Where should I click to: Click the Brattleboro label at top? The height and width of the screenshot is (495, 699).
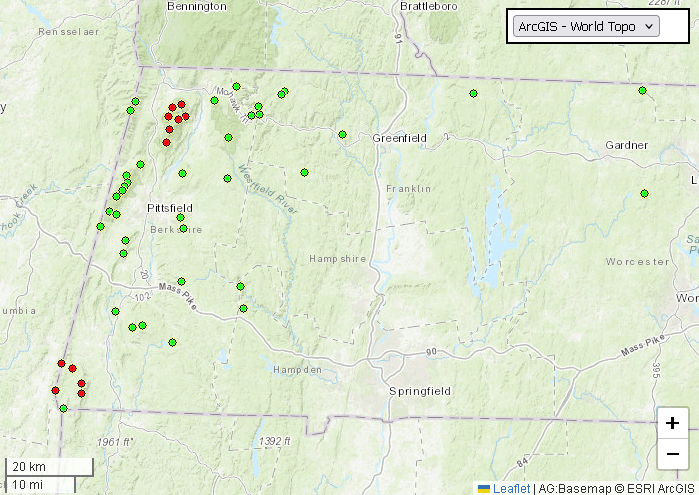(429, 6)
